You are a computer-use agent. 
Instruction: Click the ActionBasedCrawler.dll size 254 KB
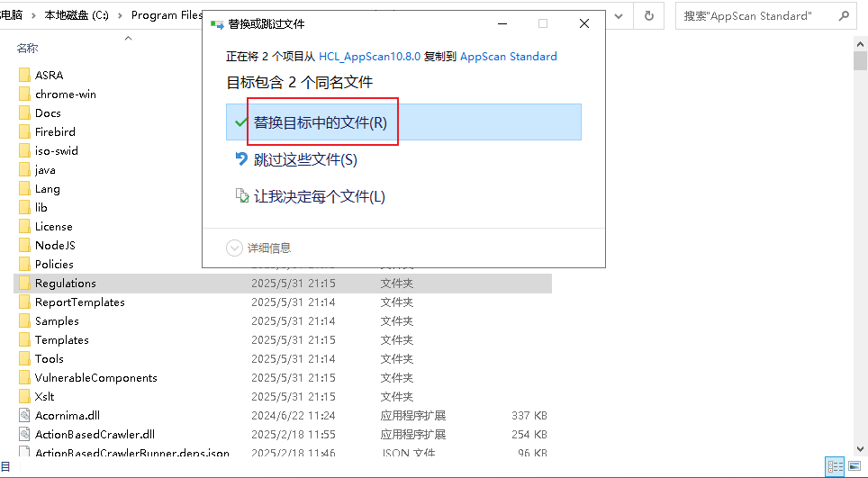(529, 434)
